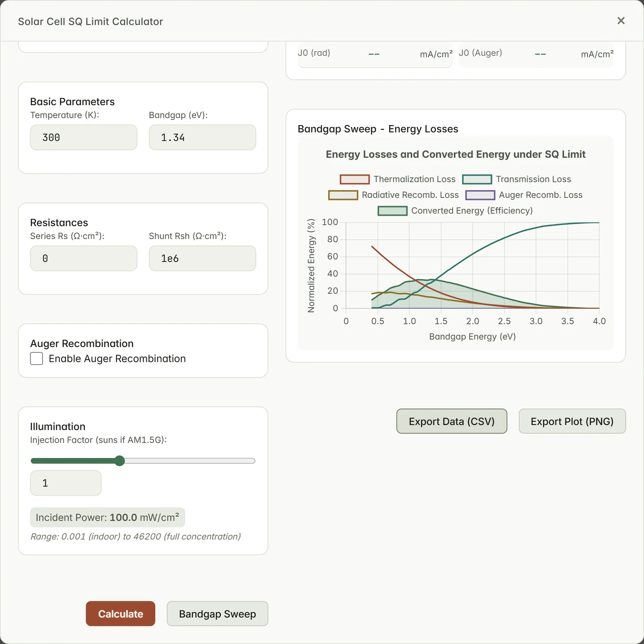Click the Range indoor to full concentration note
Viewport: 644px width, 644px height.
[136, 536]
